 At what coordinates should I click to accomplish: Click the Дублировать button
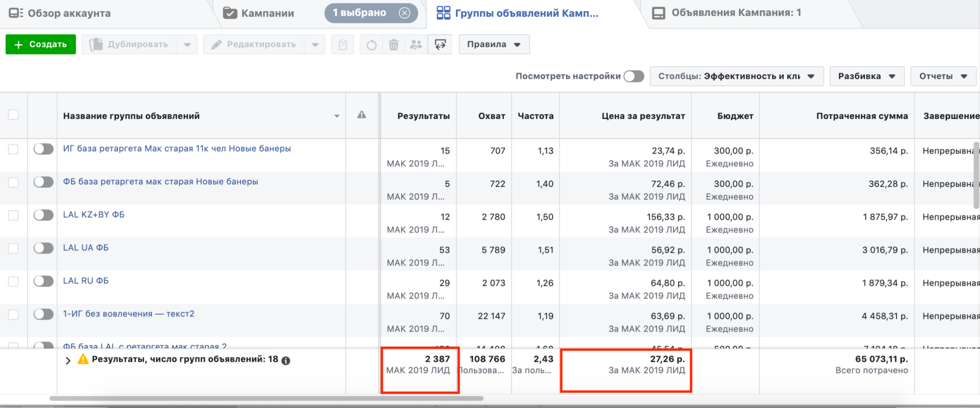pos(129,44)
